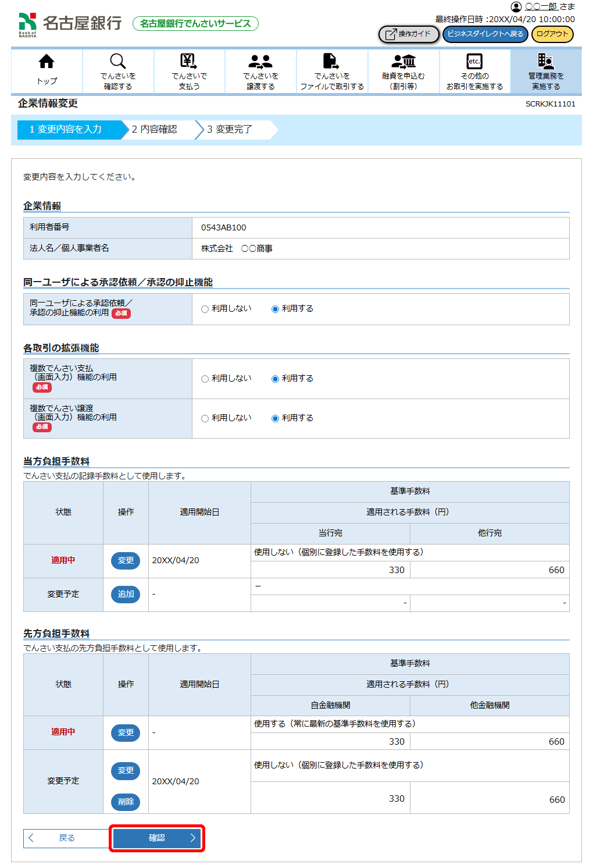Select the でんさいを譲渡する people icon
This screenshot has width=593, height=868.
[x=260, y=61]
